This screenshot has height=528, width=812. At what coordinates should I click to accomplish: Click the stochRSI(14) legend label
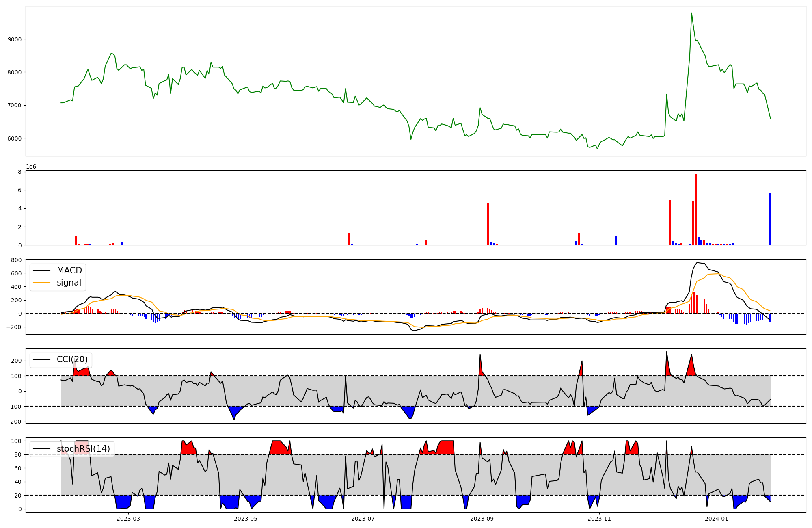83,449
